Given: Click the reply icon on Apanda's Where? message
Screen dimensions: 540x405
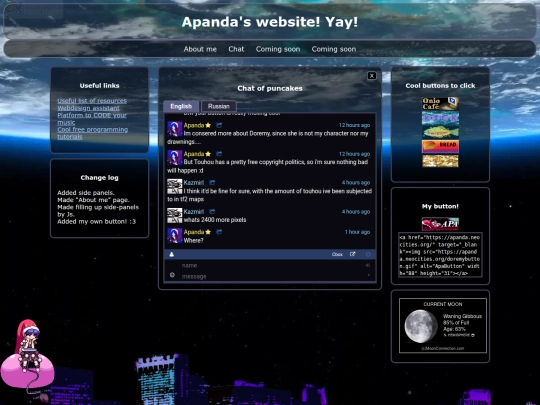Looking at the screenshot, I should pyautogui.click(x=219, y=232).
